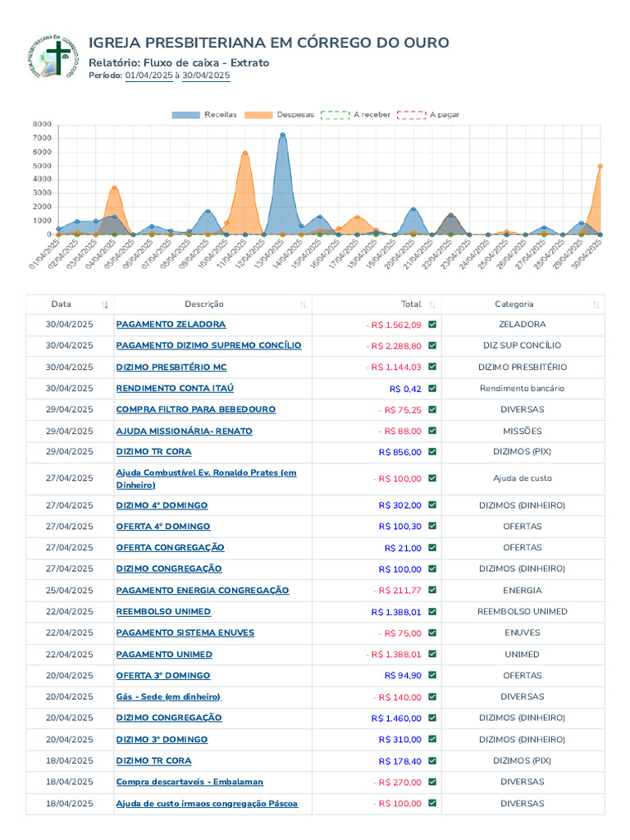Toggle the check mark for RENDIMENTO CONTA ITAÚ

432,388
